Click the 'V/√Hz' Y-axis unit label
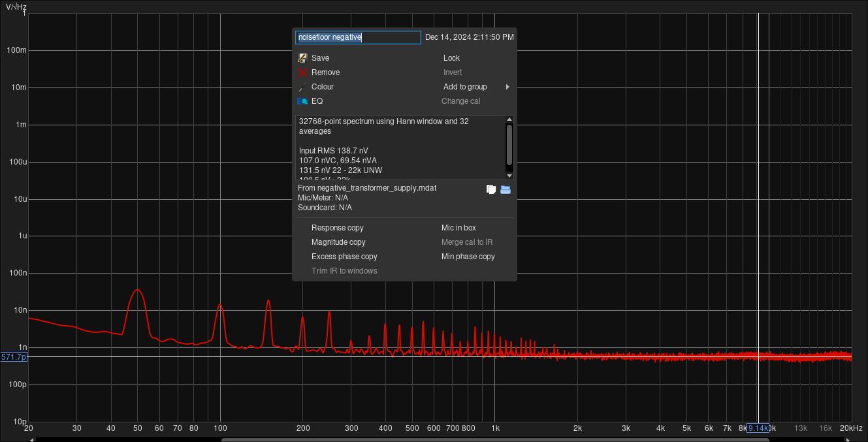The height and width of the screenshot is (442, 868). tap(18, 7)
